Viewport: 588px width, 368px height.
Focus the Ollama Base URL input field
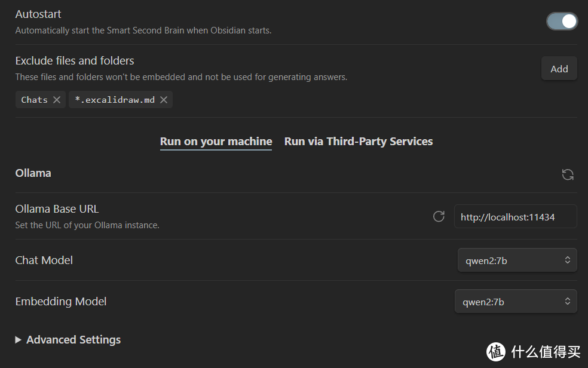click(515, 217)
